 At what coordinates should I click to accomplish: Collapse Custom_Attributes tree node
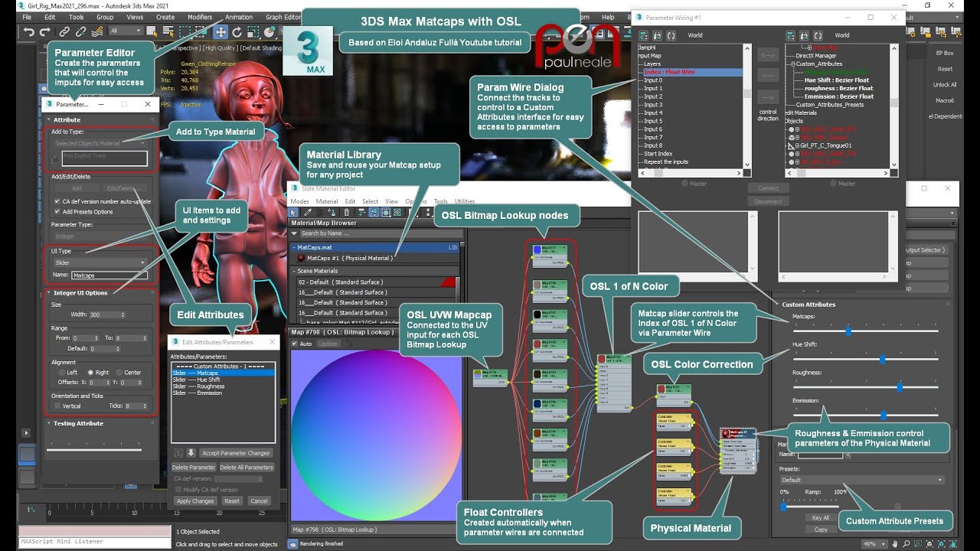coord(793,64)
